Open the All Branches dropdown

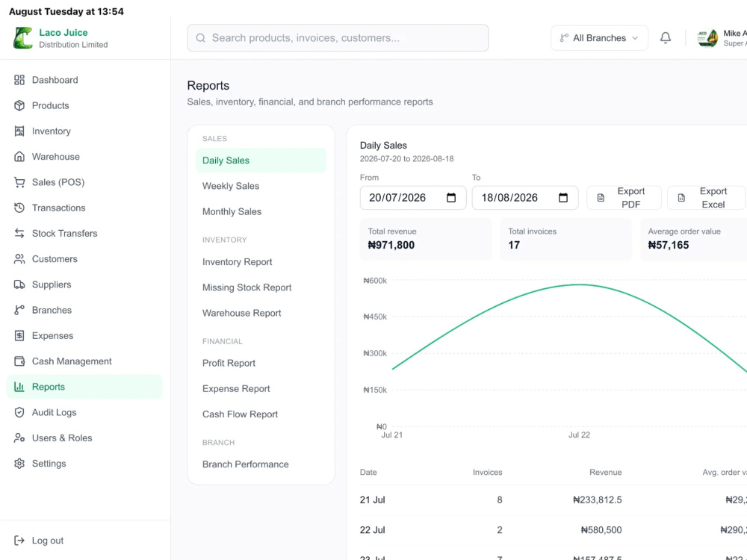coord(599,38)
